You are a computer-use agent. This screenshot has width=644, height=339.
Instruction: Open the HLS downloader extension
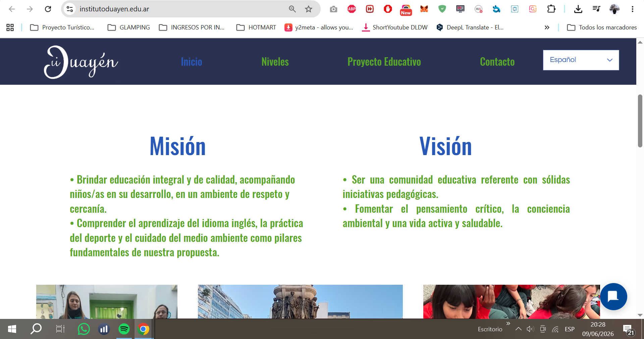pyautogui.click(x=478, y=9)
